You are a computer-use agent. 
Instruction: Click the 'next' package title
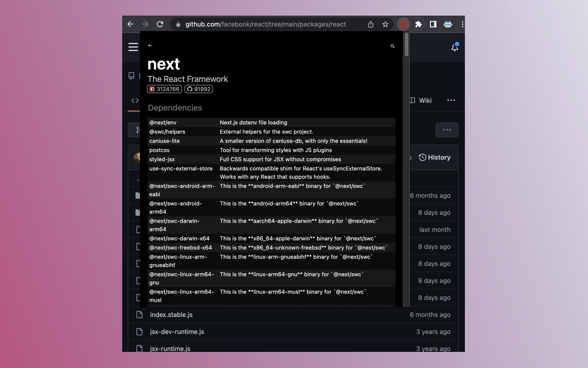click(x=164, y=64)
